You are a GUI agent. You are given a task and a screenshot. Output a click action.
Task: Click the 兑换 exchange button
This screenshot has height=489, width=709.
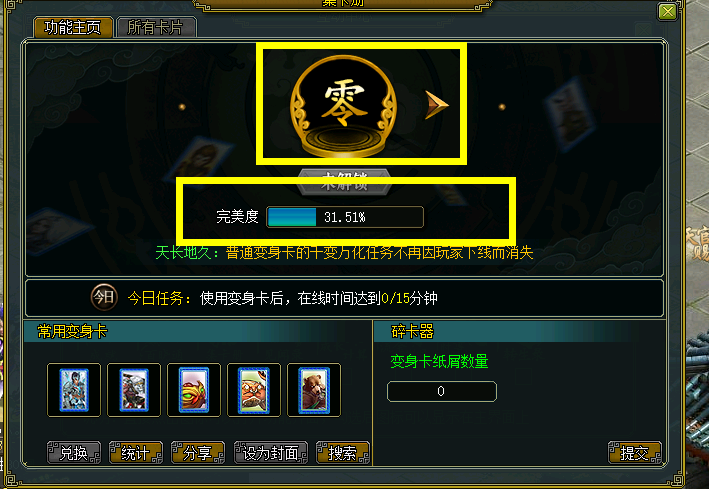click(x=74, y=452)
